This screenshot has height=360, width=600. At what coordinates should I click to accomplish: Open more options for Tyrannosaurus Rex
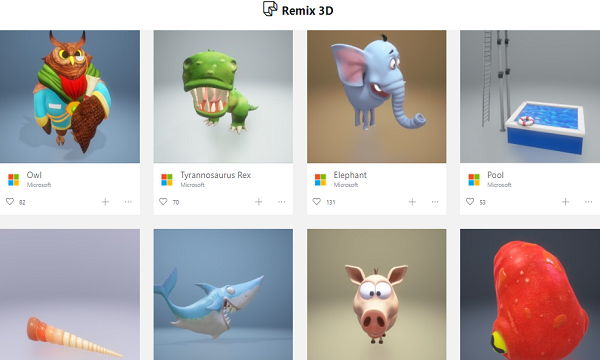coord(282,202)
